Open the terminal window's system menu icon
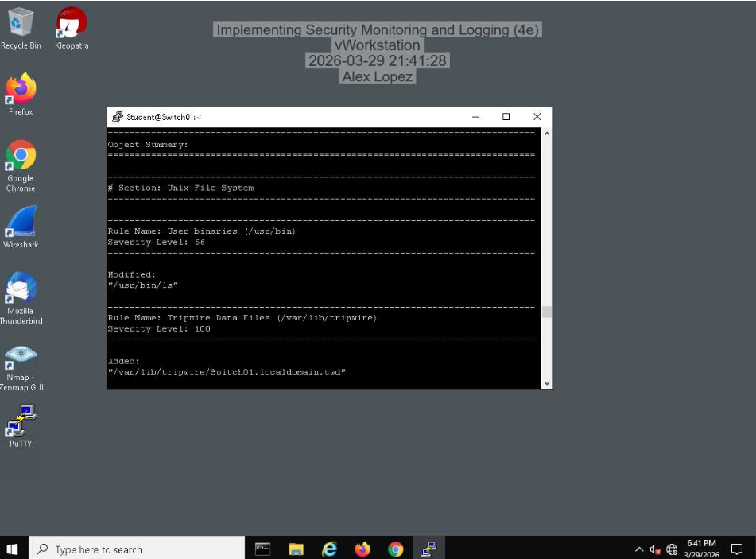The width and height of the screenshot is (756, 559). point(117,116)
